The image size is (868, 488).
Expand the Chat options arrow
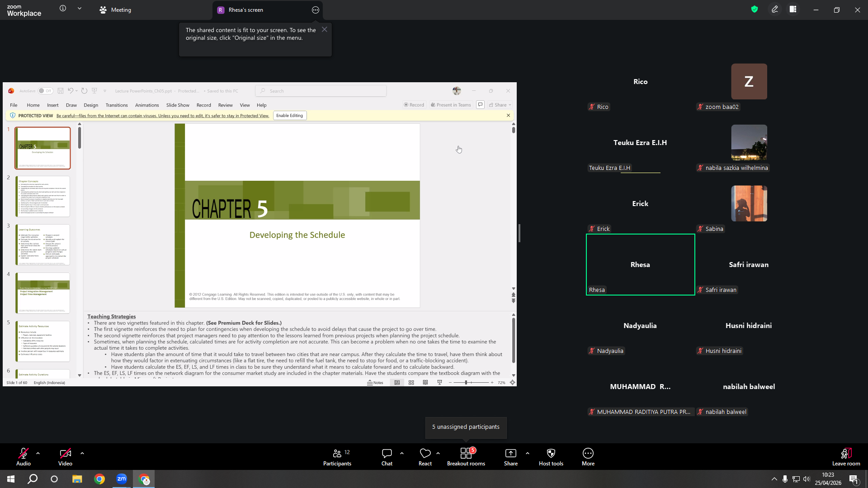coord(402,453)
